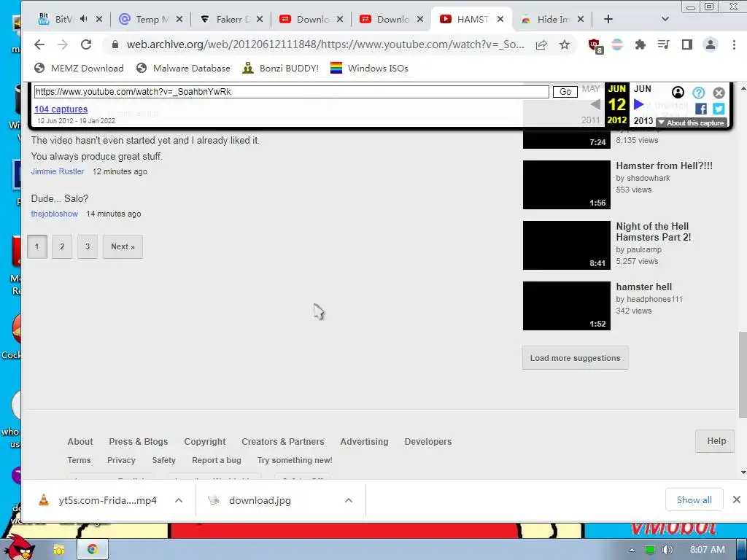The height and width of the screenshot is (560, 747).
Task: Click the share page icon in address bar
Action: 541,44
